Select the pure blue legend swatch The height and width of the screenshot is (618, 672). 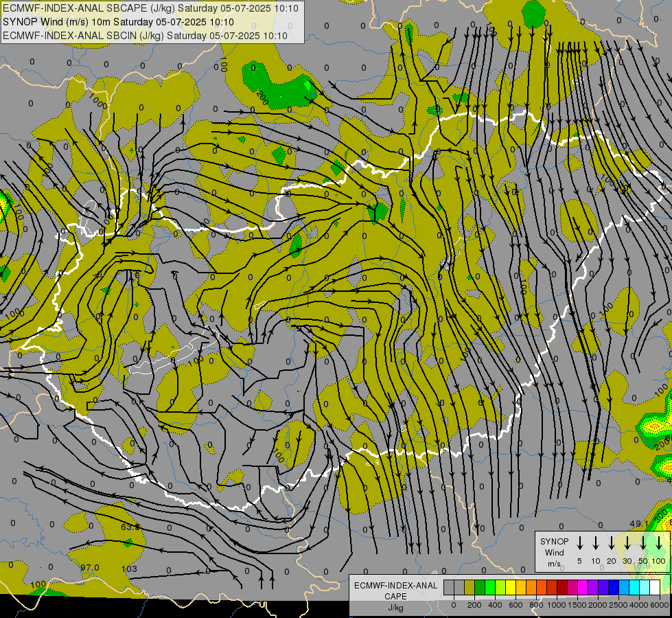click(x=614, y=587)
